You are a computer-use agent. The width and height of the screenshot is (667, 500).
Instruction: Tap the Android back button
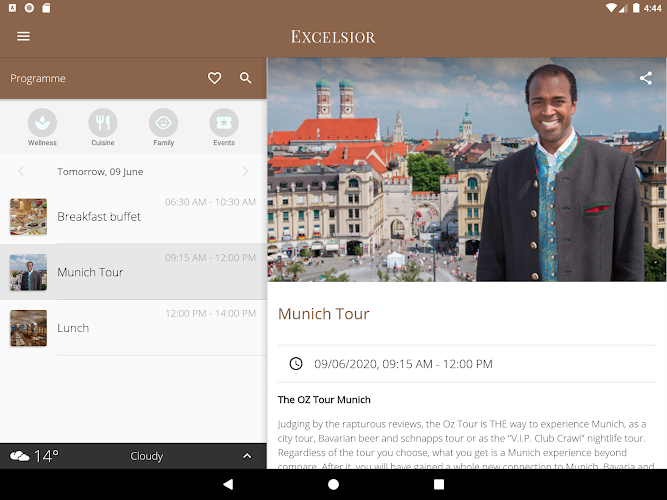[x=228, y=484]
